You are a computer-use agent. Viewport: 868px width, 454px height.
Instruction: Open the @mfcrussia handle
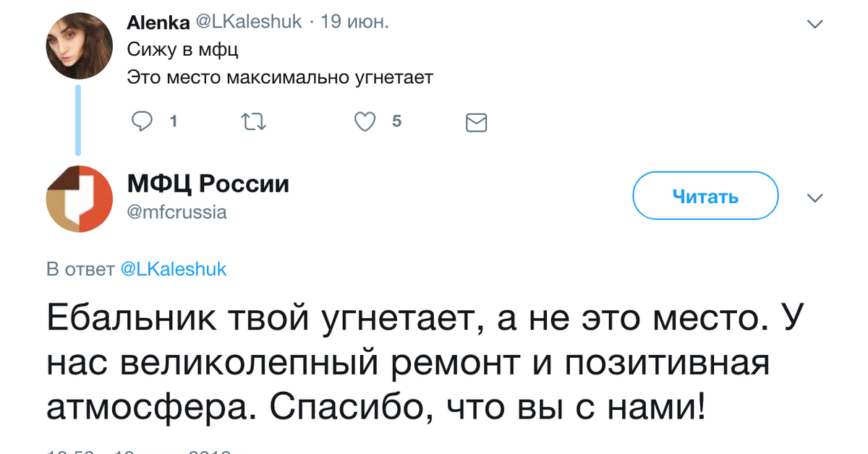click(x=177, y=212)
